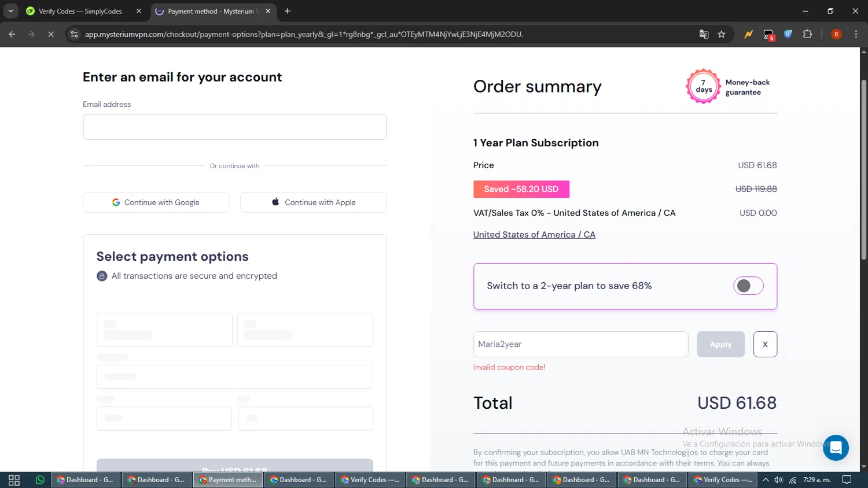Edit the coupon code field Maria2year

click(x=580, y=344)
